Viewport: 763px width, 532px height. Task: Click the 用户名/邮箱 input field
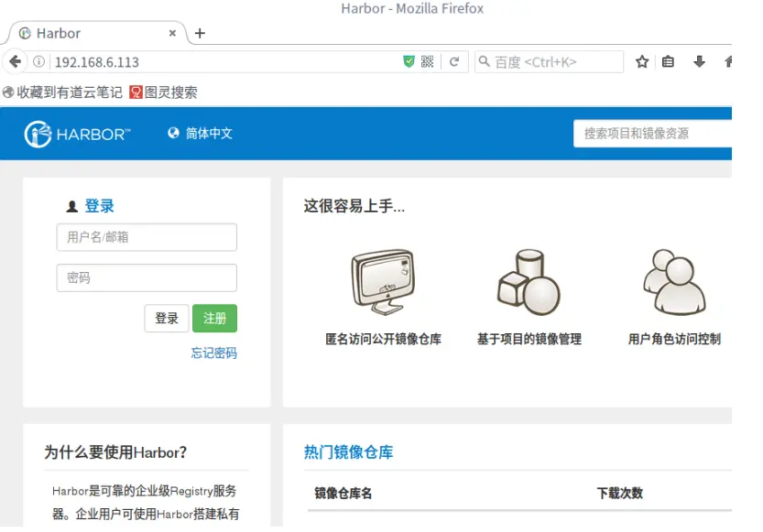coord(147,237)
